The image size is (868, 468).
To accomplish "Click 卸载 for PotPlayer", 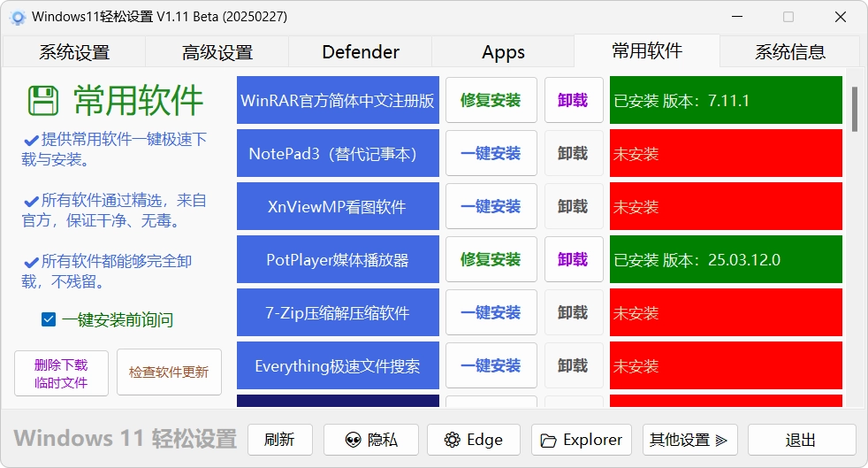I will [574, 260].
